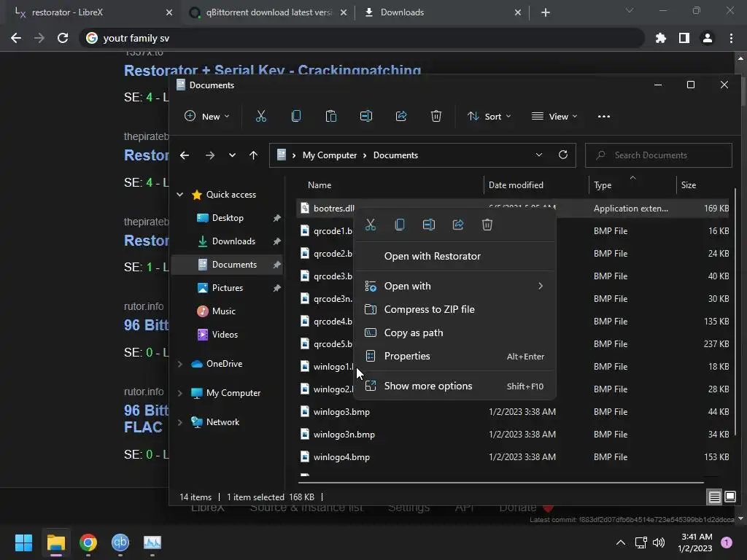
Task: Switch to large thumbnails view icon in status bar
Action: (729, 497)
